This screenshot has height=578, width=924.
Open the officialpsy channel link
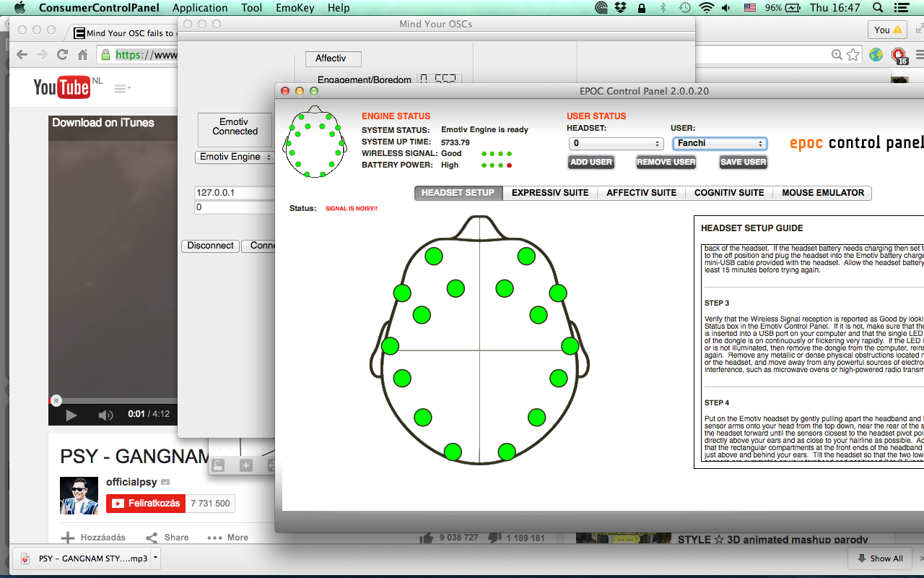(131, 482)
